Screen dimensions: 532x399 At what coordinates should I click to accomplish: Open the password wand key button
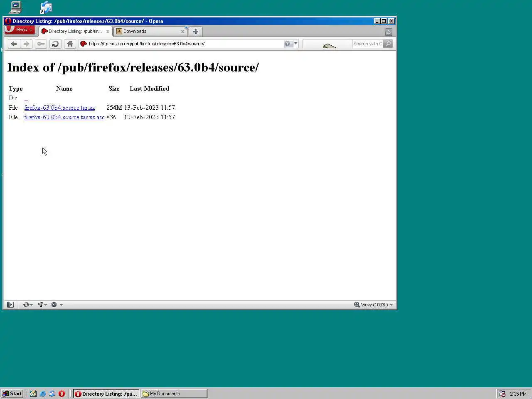click(41, 44)
